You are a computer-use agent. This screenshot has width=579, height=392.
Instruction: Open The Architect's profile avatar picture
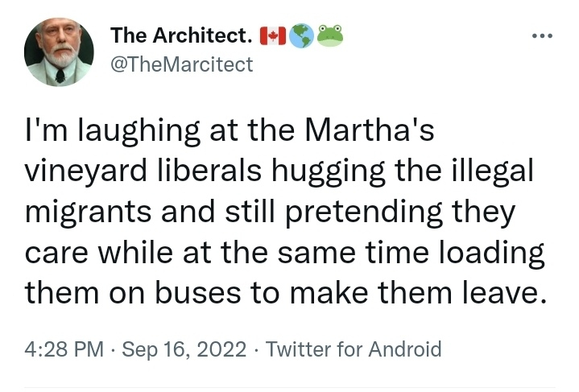58,52
